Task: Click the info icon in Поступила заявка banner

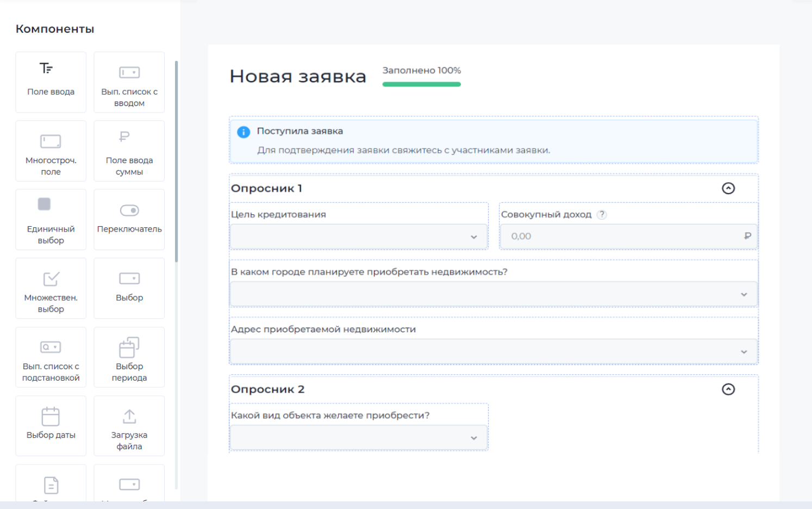Action: tap(243, 132)
